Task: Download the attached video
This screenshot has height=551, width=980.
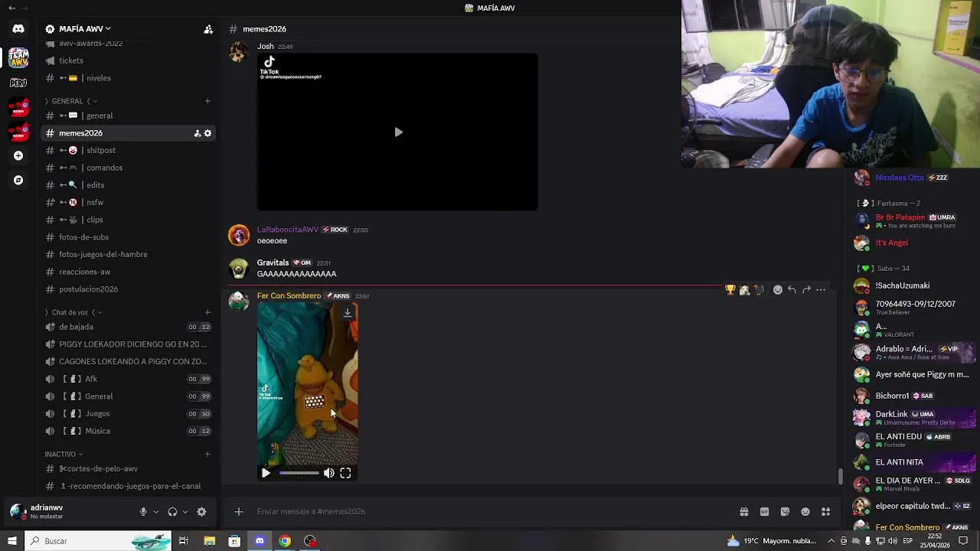Action: coord(348,312)
